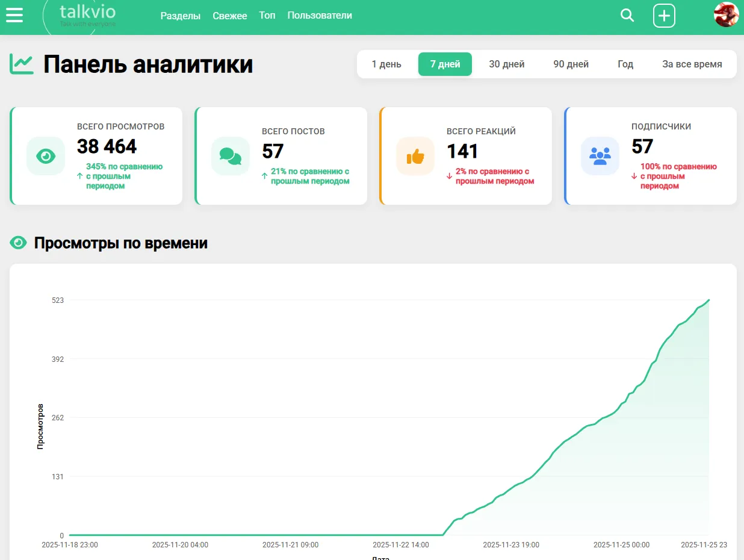Viewport: 744px width, 560px height.
Task: Click the eye icon in total views card
Action: [x=46, y=156]
